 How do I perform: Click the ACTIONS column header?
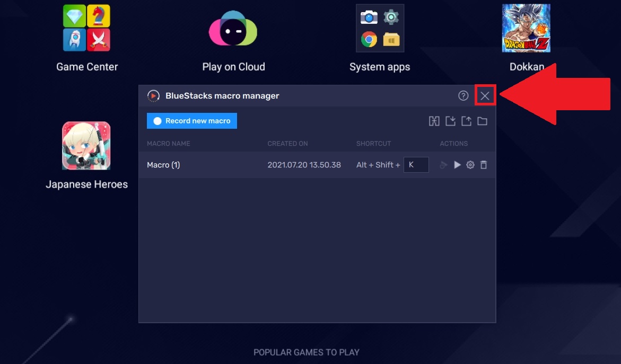click(x=454, y=144)
